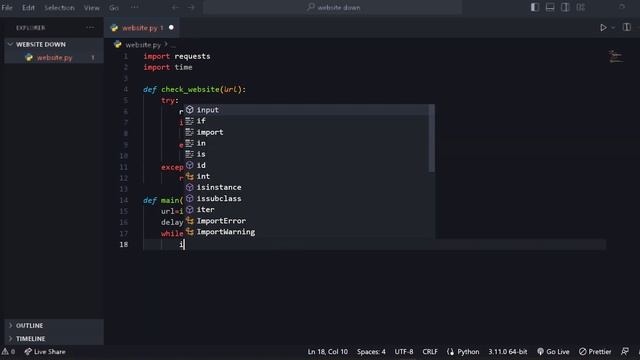
Task: Click the unsaved dot on website.py tab
Action: click(x=171, y=27)
